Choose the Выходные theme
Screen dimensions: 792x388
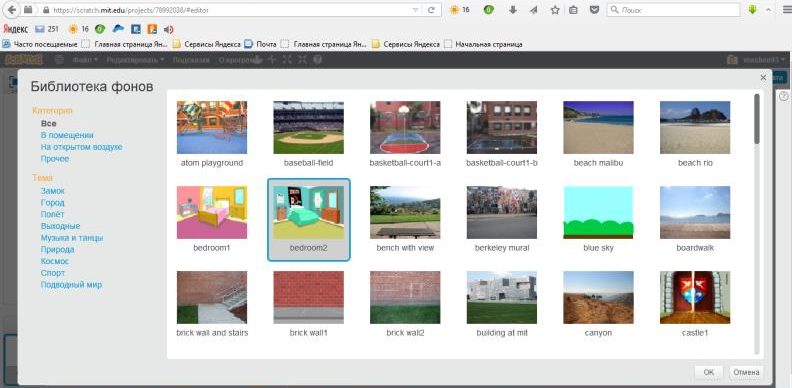60,226
